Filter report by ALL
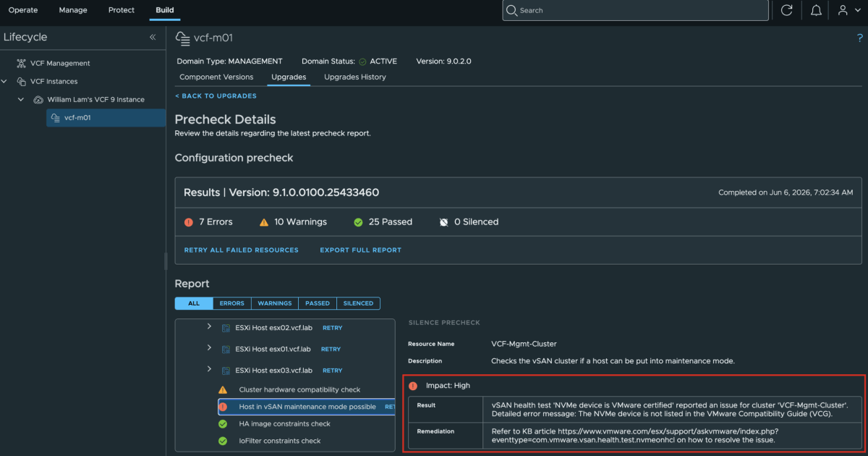This screenshot has height=456, width=868. pyautogui.click(x=194, y=303)
